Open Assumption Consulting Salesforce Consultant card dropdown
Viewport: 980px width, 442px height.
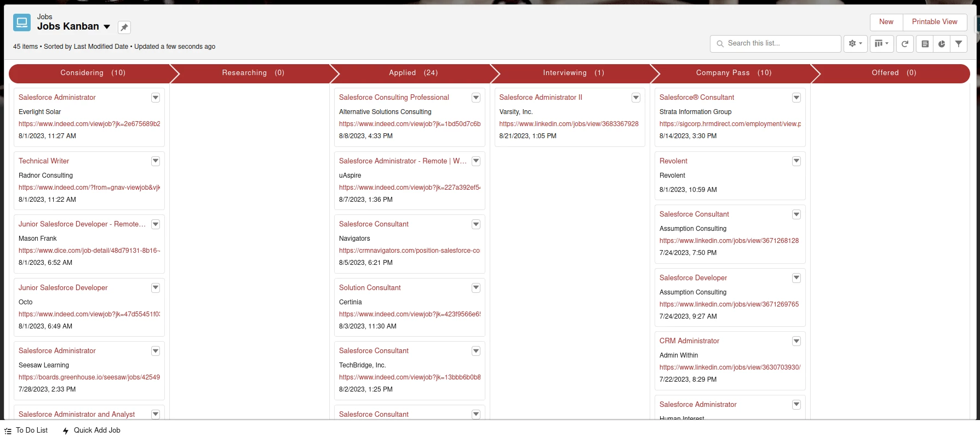[796, 214]
